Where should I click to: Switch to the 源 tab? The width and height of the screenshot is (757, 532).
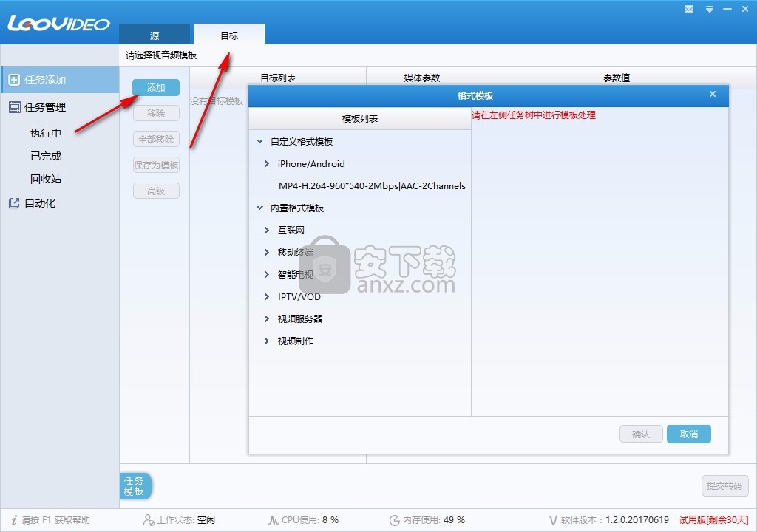(155, 34)
